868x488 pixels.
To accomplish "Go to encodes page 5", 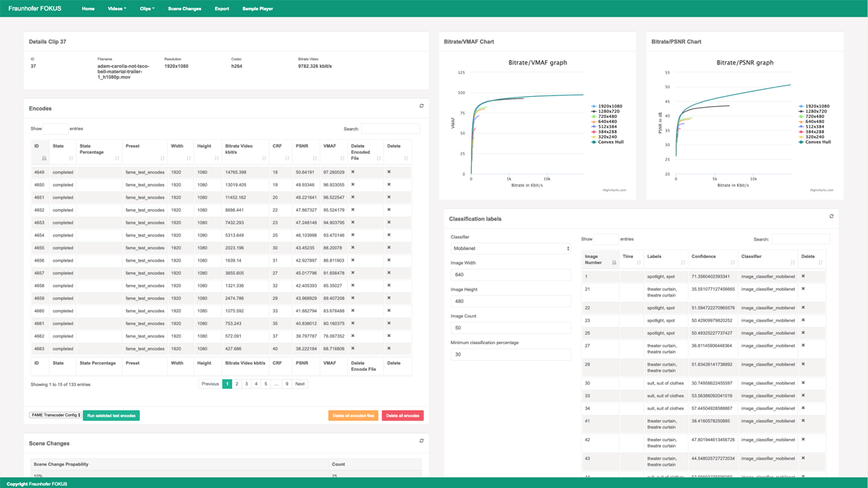I will coord(265,384).
